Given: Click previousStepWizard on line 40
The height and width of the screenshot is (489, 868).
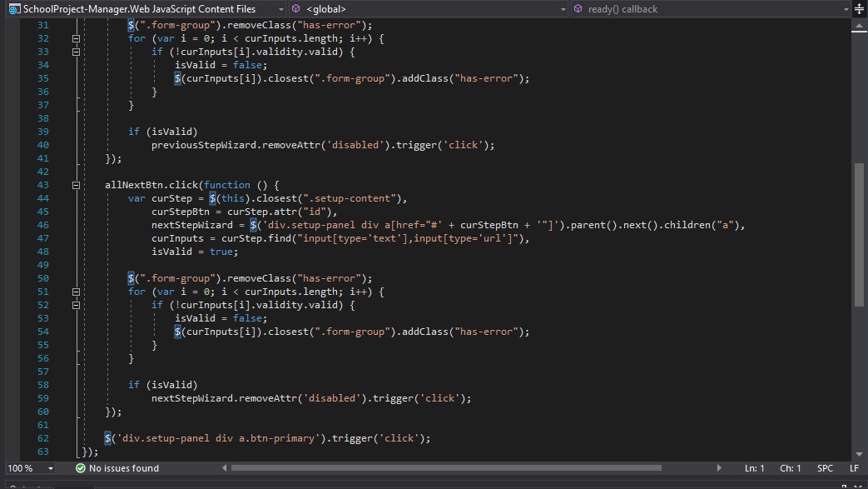Looking at the screenshot, I should 204,145.
